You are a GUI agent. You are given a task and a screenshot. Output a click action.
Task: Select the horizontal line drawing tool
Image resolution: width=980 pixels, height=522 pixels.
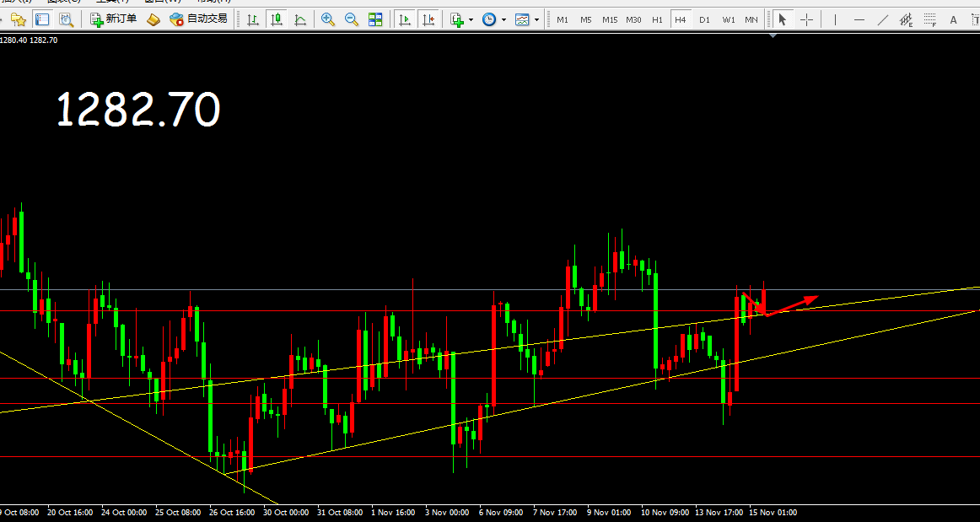click(859, 20)
